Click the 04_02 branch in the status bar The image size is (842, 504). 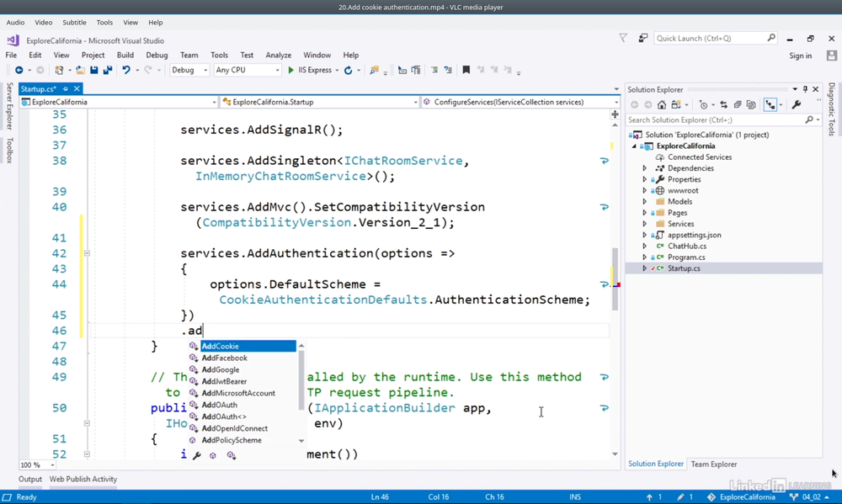810,497
